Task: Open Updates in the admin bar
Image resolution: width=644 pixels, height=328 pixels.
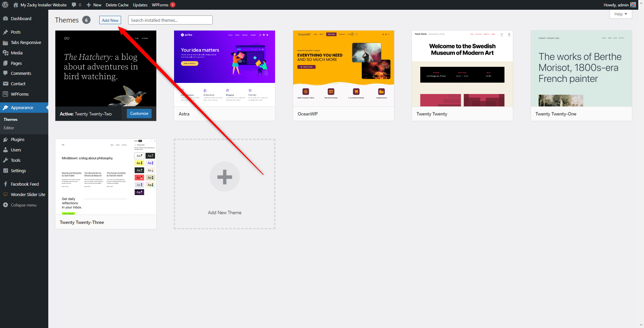Action: coord(140,5)
